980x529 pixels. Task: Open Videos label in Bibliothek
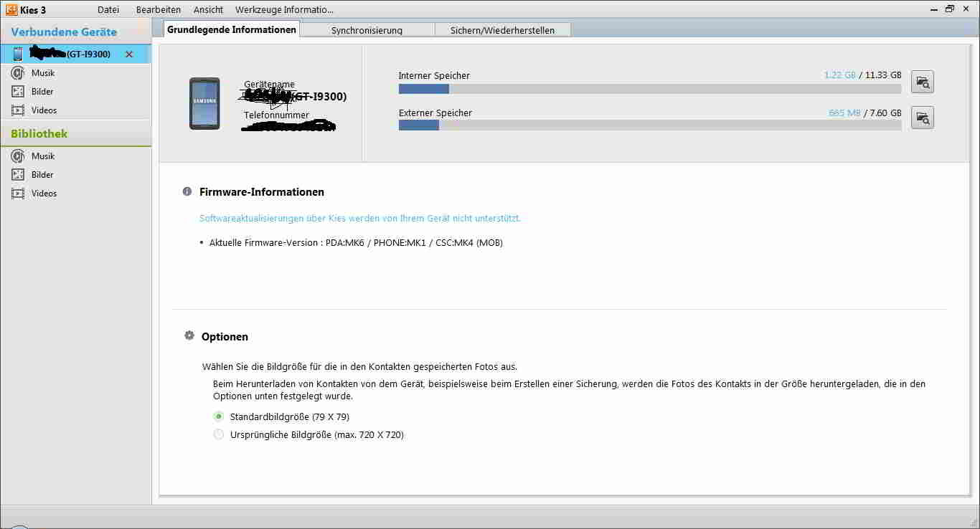point(44,194)
